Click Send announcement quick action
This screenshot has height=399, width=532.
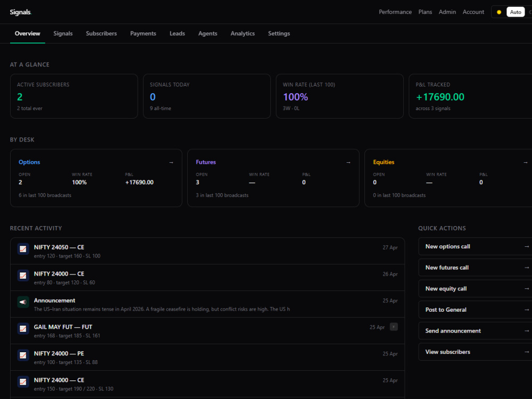(x=475, y=331)
